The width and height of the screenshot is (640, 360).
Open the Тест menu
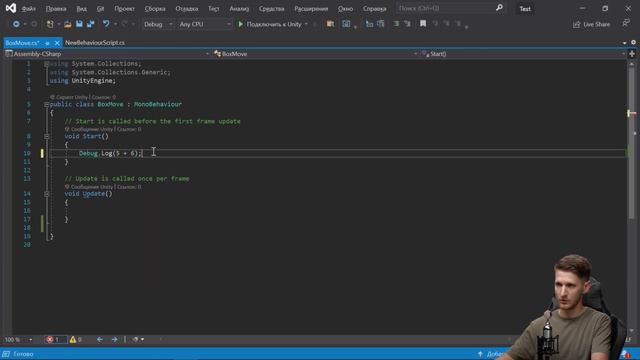tap(213, 9)
